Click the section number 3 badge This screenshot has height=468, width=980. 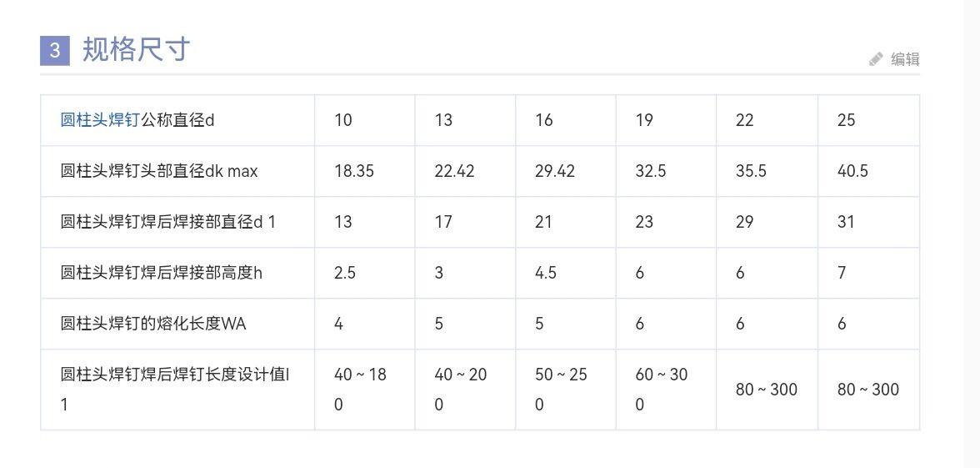click(55, 50)
